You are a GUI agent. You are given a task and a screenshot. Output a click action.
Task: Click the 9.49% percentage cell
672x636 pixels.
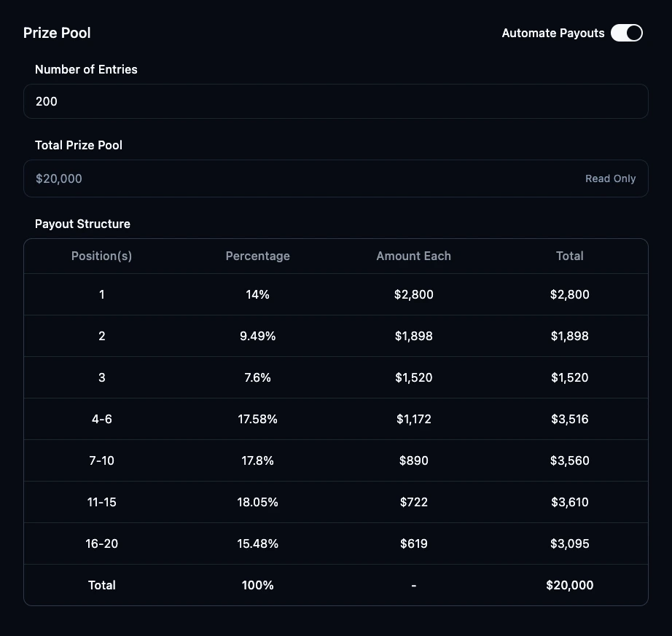click(x=257, y=336)
